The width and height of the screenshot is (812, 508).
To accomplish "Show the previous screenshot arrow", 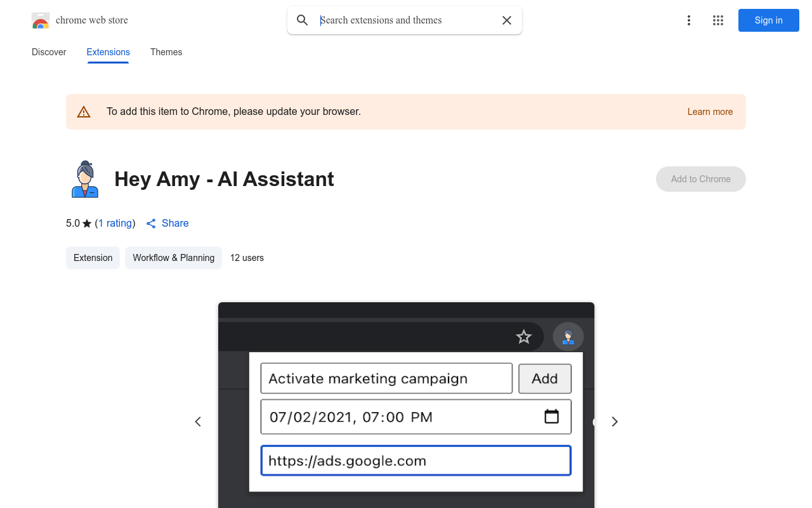I will tap(198, 422).
